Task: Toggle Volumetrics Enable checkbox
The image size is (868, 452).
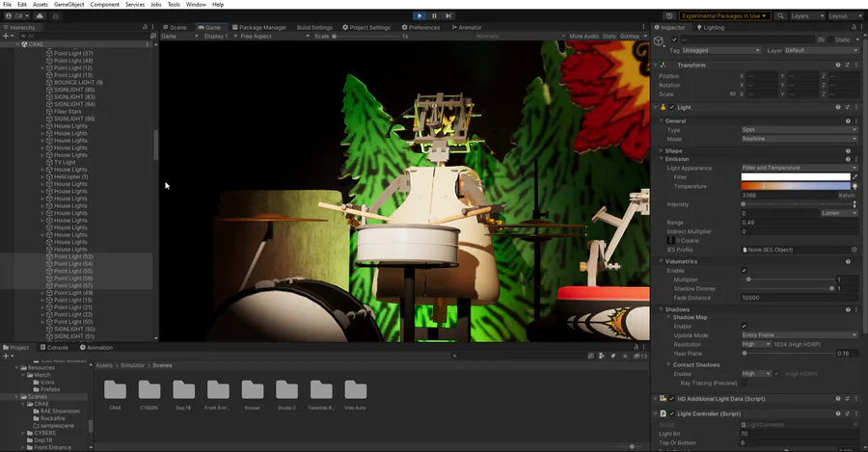Action: coord(744,271)
